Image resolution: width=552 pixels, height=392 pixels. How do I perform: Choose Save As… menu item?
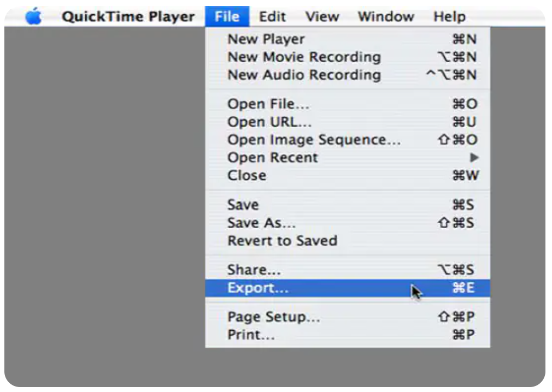(x=348, y=223)
